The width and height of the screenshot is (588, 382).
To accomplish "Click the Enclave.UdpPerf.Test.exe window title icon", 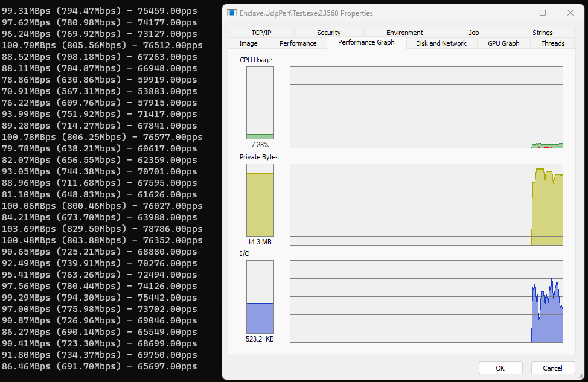I will [232, 13].
